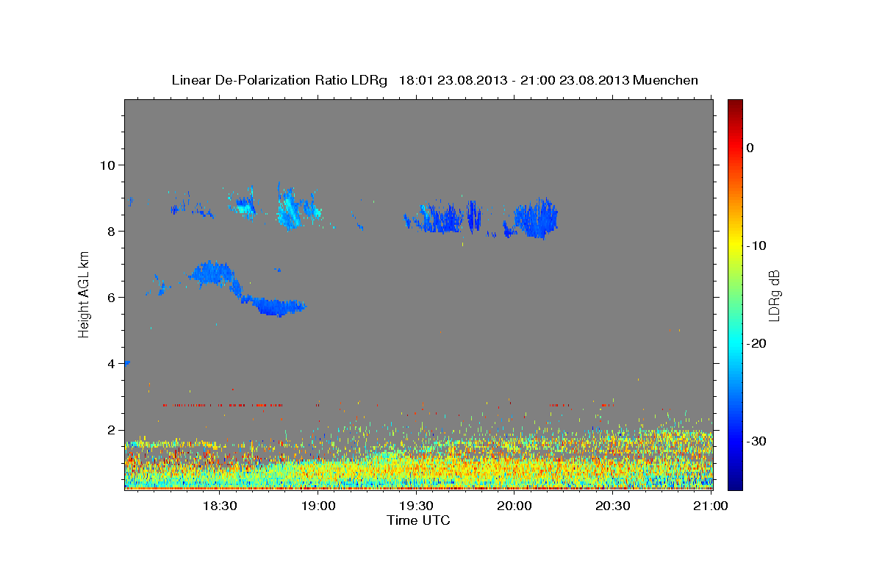Click the blue cirrus cloud at 20:10
Viewport: 882px width, 588px height.
pyautogui.click(x=536, y=218)
